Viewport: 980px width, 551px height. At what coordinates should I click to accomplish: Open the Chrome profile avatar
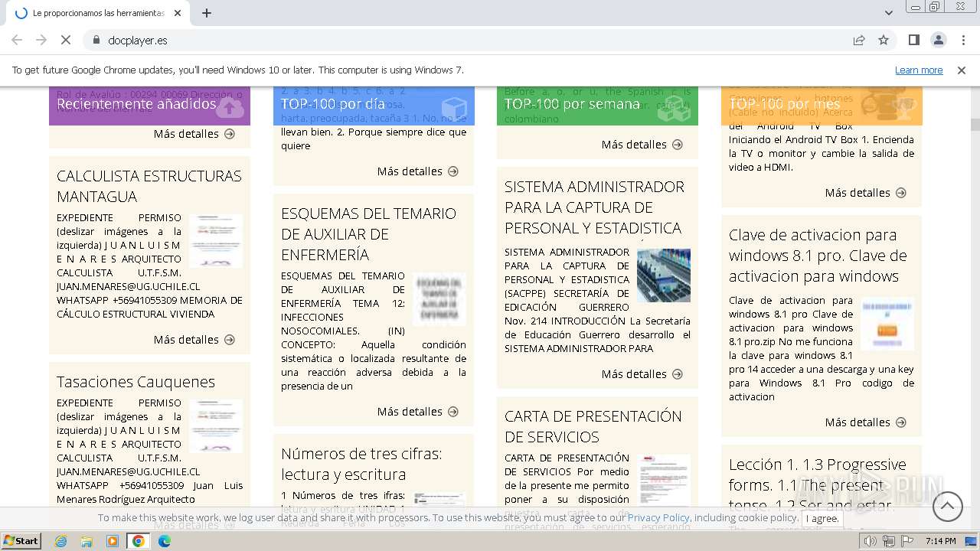[939, 40]
